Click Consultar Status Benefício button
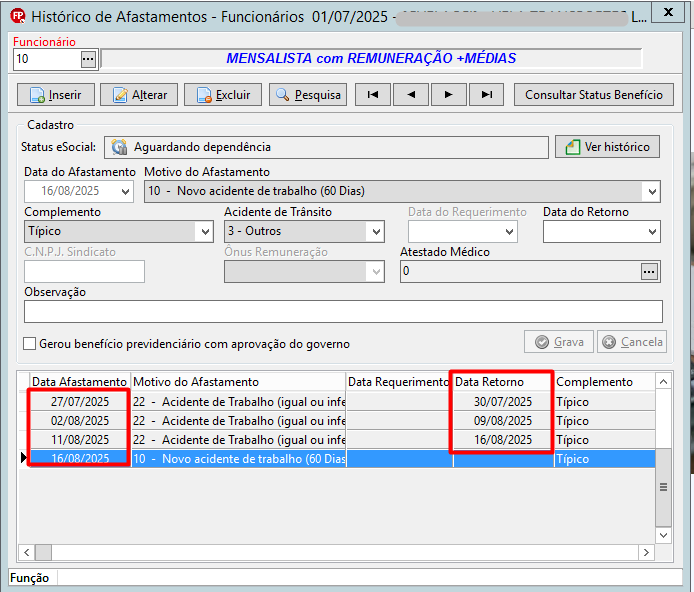 594,95
